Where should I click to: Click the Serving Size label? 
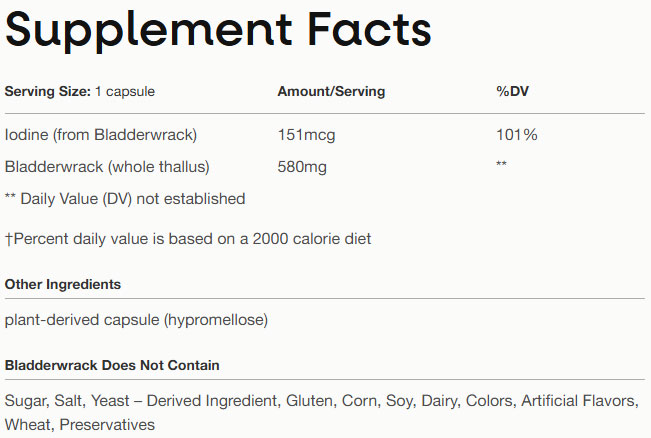[47, 92]
